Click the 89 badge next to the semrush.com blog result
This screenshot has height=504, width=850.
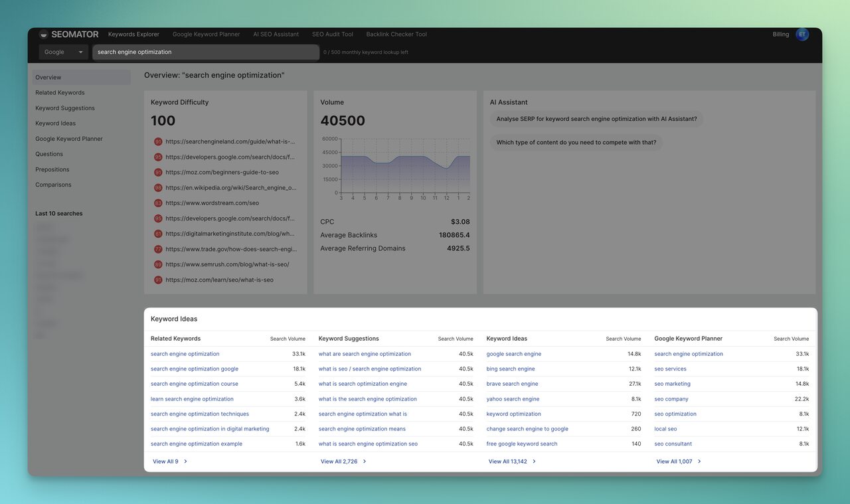tap(157, 264)
